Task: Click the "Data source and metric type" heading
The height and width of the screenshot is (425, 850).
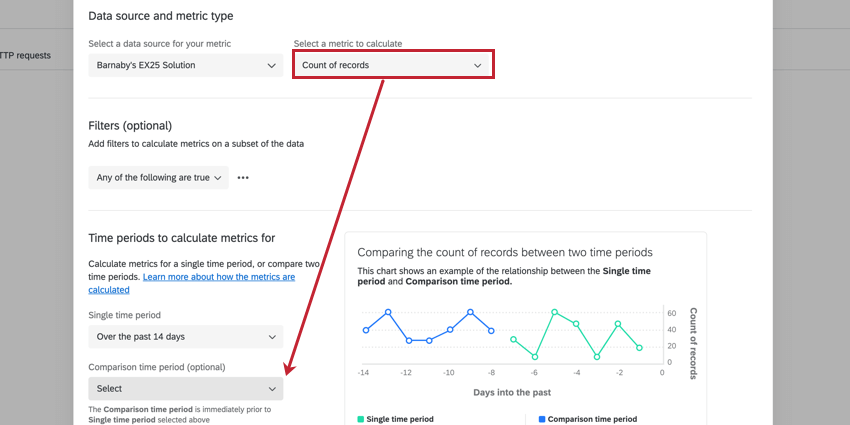Action: point(167,16)
